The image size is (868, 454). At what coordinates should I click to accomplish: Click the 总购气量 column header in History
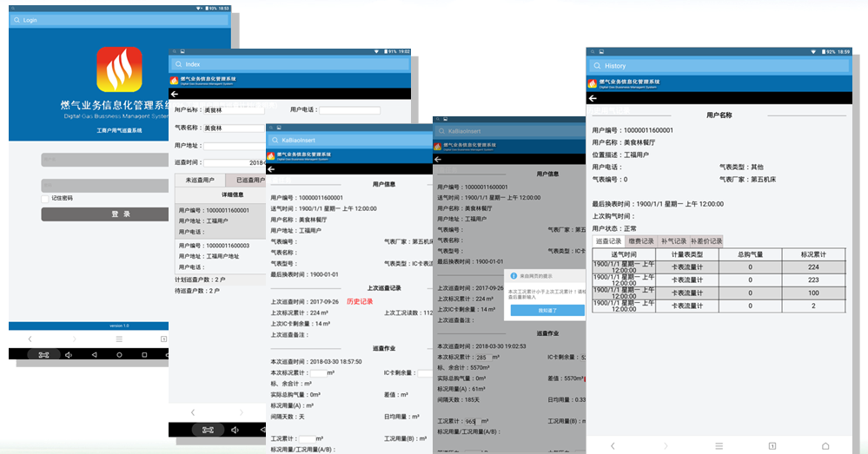pyautogui.click(x=750, y=254)
